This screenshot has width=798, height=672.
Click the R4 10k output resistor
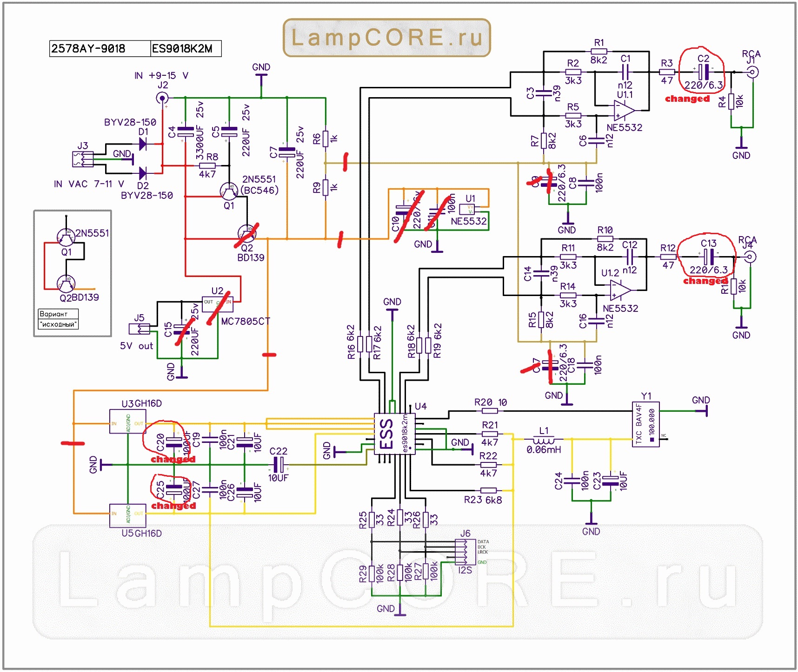(x=731, y=101)
